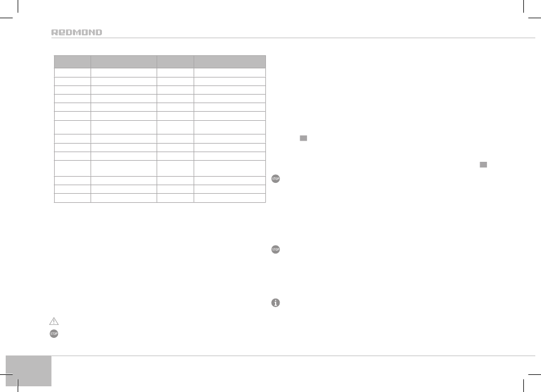Click the REDMOND logo in the header
This screenshot has height=392, width=541.
pyautogui.click(x=77, y=32)
